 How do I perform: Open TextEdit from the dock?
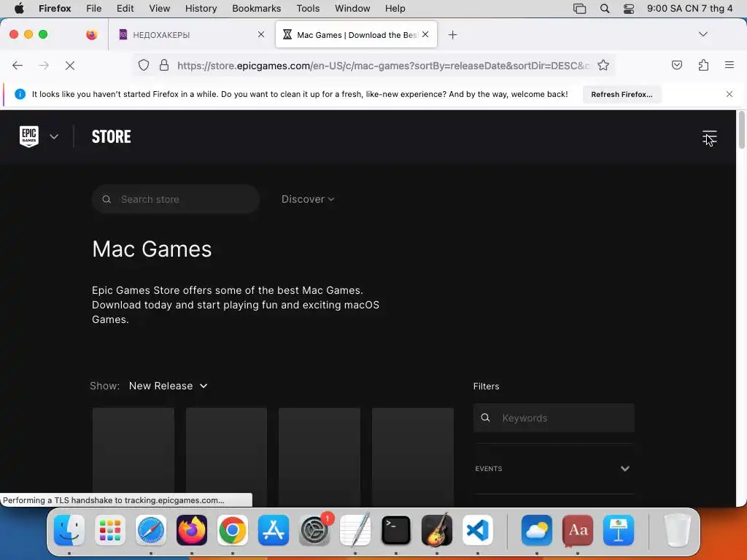[355, 530]
